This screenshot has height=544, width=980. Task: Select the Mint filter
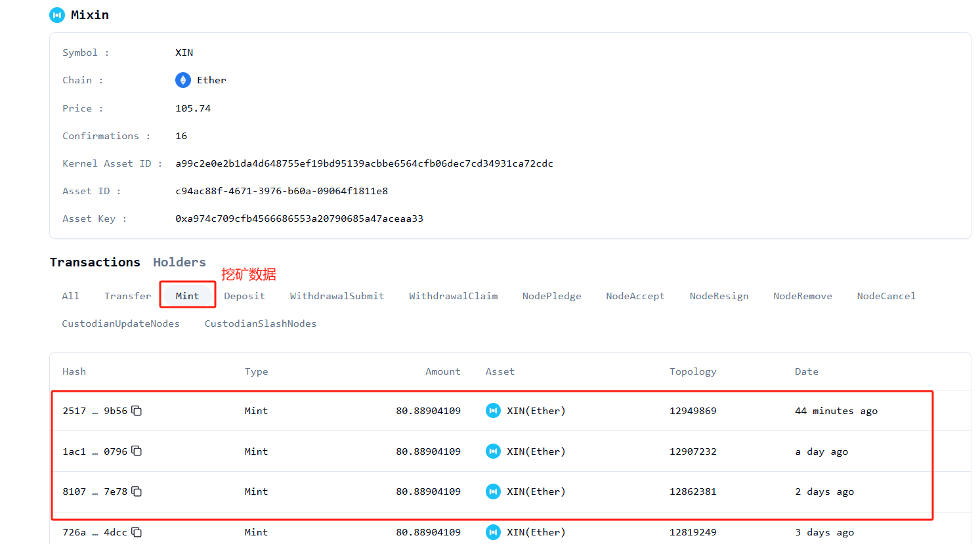(x=187, y=296)
